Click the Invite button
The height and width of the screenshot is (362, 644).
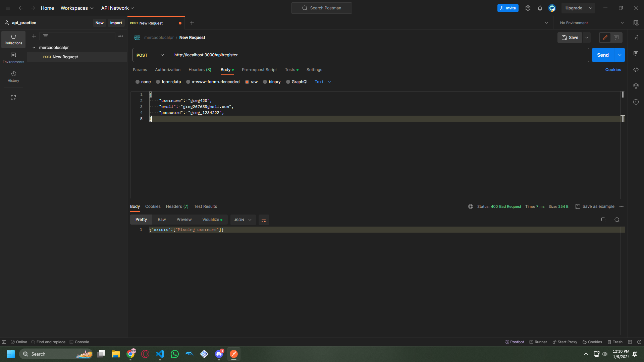(508, 8)
